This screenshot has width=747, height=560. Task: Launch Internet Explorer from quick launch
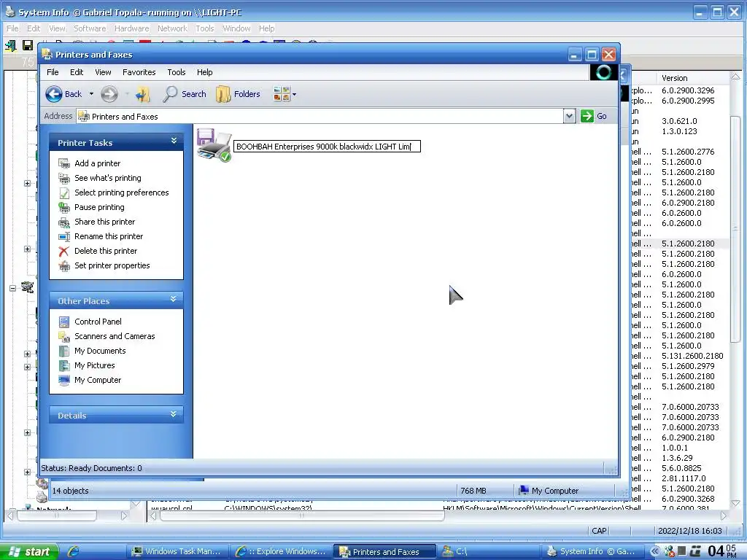73,551
